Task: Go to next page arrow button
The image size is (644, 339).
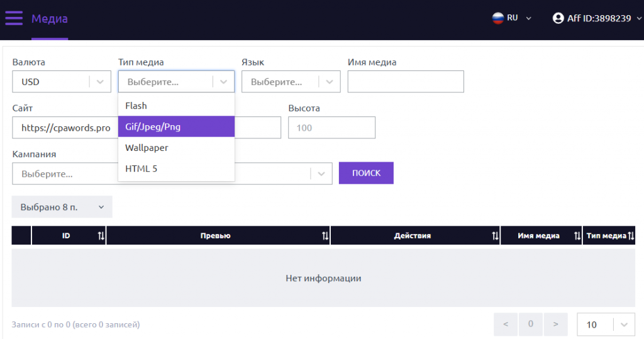Action: point(555,325)
